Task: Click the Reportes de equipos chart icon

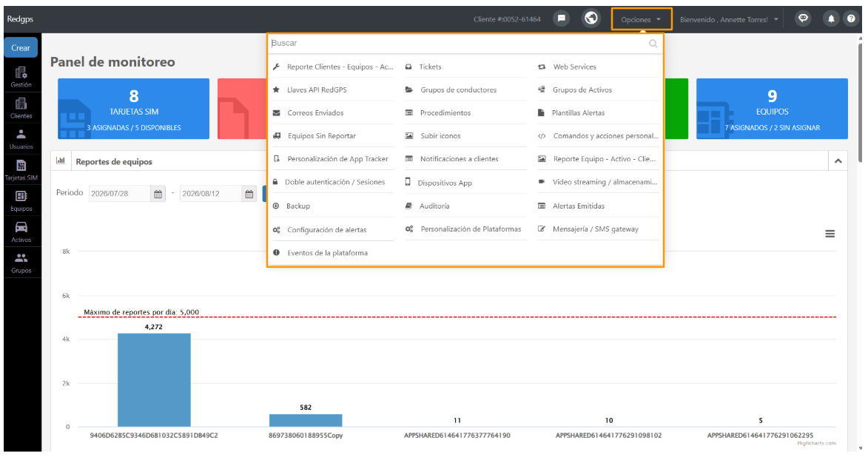Action: pos(61,161)
